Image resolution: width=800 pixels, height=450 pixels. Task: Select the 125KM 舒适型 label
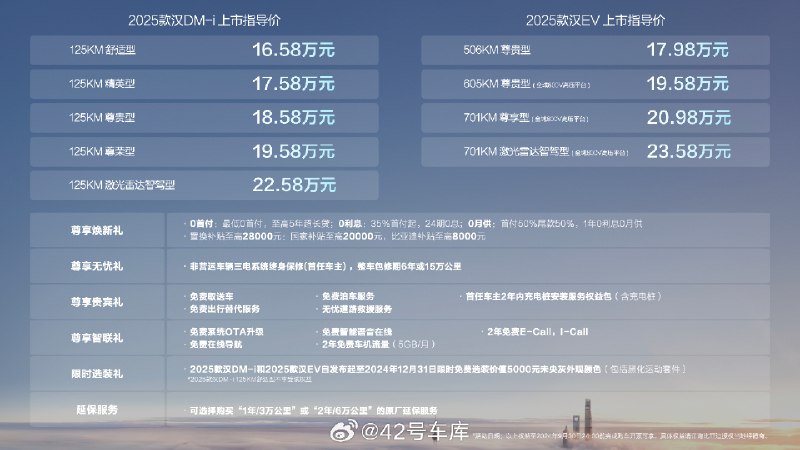102,50
